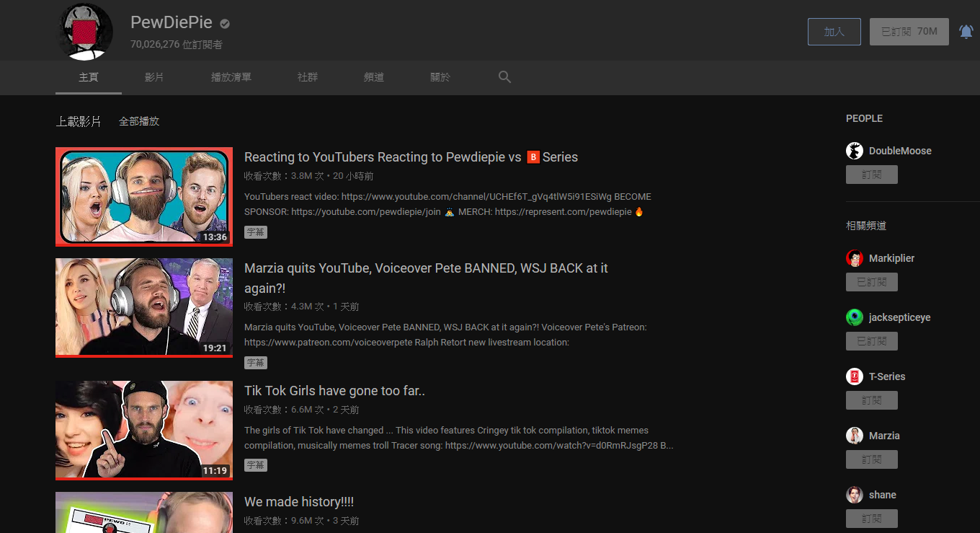Click the 70,026,276 subscriber count text
The height and width of the screenshot is (533, 980).
pos(177,45)
